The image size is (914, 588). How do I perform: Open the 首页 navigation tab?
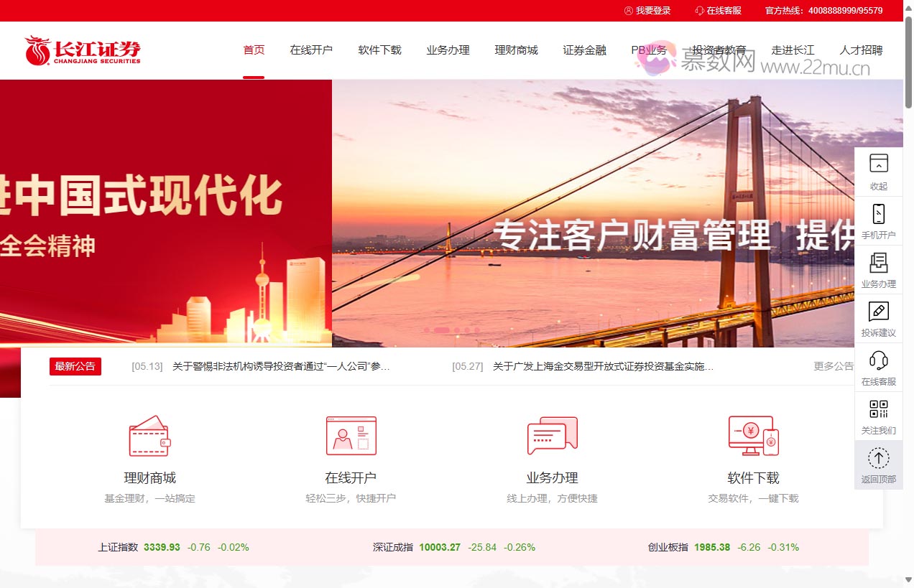click(x=254, y=50)
